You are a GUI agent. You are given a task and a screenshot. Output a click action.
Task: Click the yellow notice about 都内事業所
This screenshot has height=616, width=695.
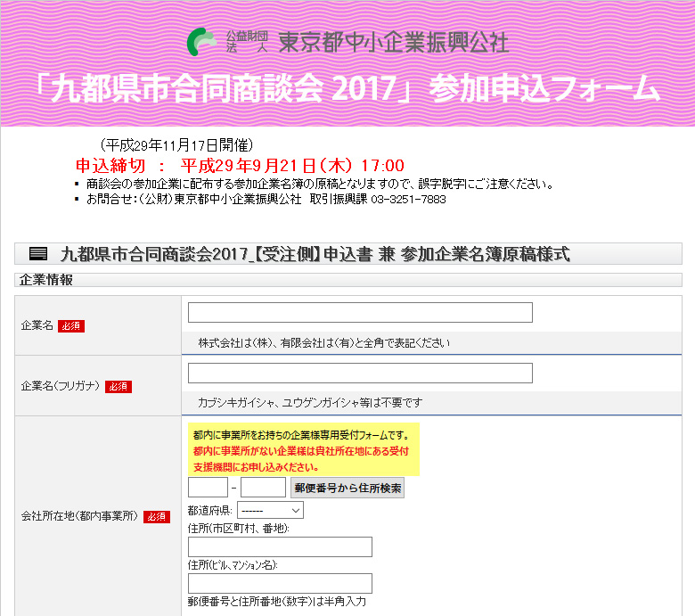302,450
